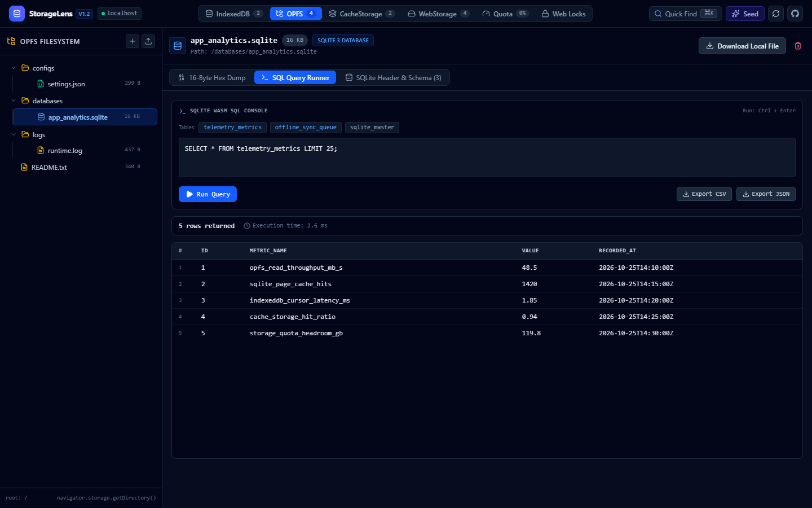The width and height of the screenshot is (812, 508).
Task: Click the value 1420 cell
Action: [x=529, y=284]
